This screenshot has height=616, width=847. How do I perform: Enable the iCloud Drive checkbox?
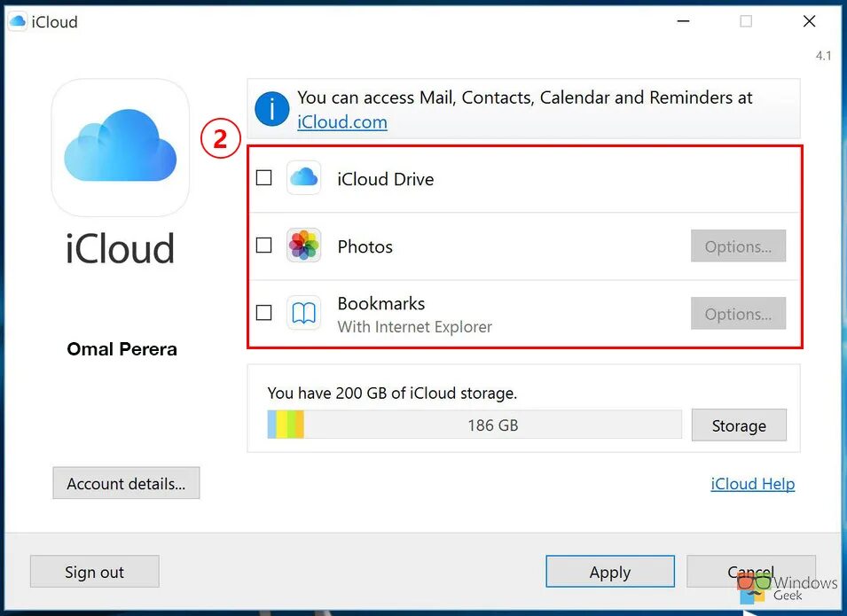(263, 177)
